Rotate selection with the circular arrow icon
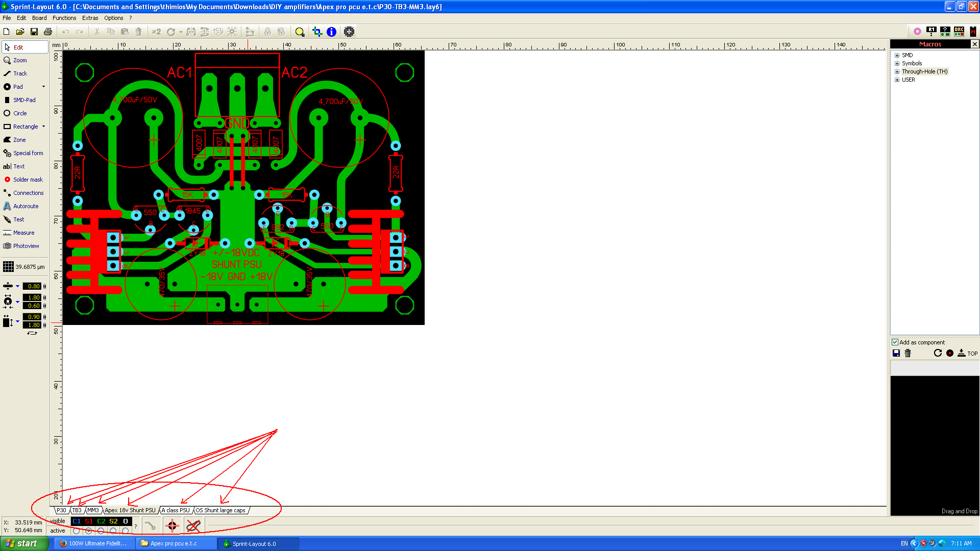Image resolution: width=980 pixels, height=551 pixels. [171, 32]
